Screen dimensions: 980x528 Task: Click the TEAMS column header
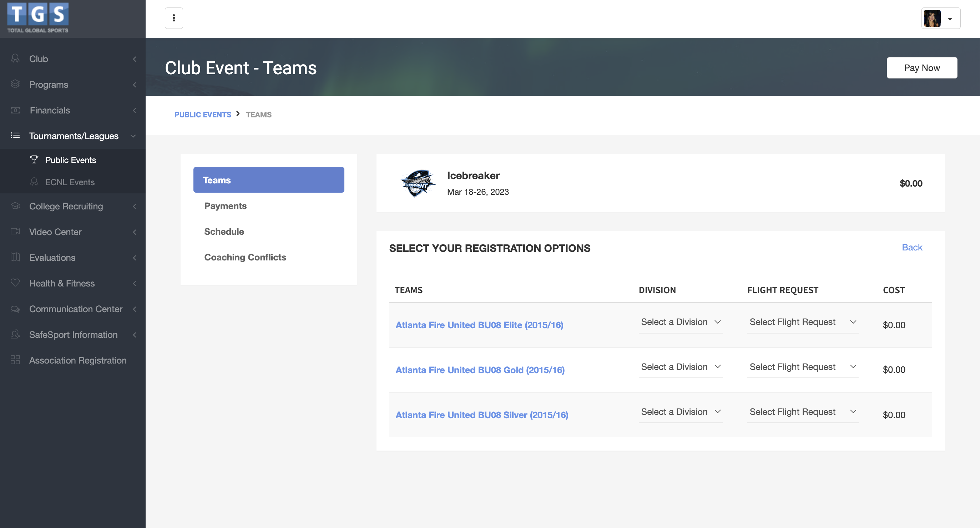pos(408,290)
